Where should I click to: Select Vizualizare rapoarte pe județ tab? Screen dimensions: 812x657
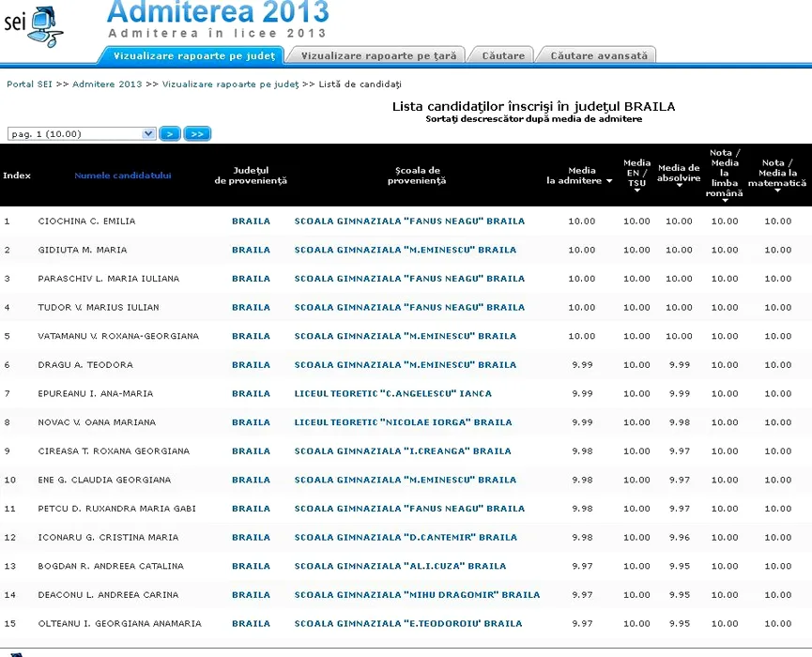tap(193, 55)
